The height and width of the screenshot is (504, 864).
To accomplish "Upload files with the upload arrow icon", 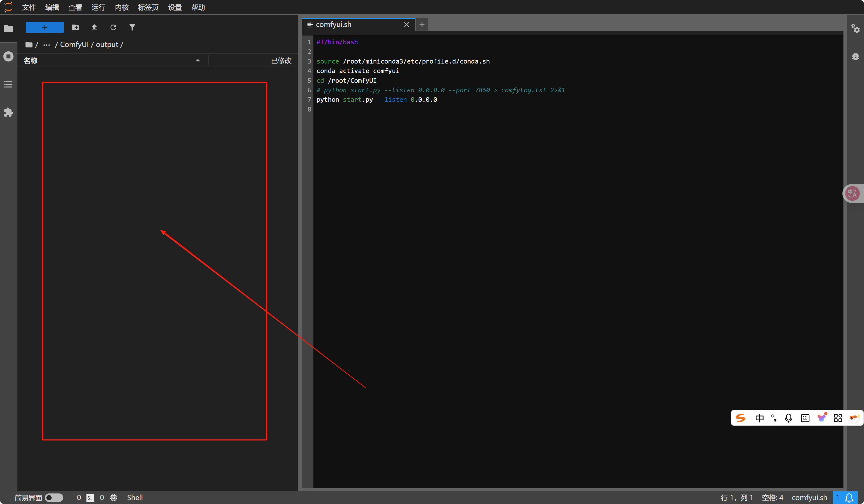I will [94, 27].
